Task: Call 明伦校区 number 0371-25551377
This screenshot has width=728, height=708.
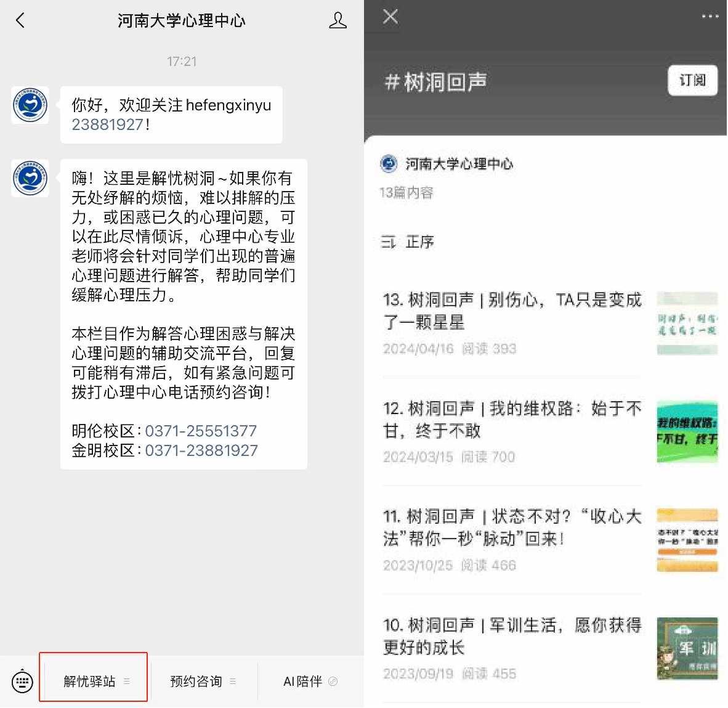Action: pyautogui.click(x=201, y=431)
